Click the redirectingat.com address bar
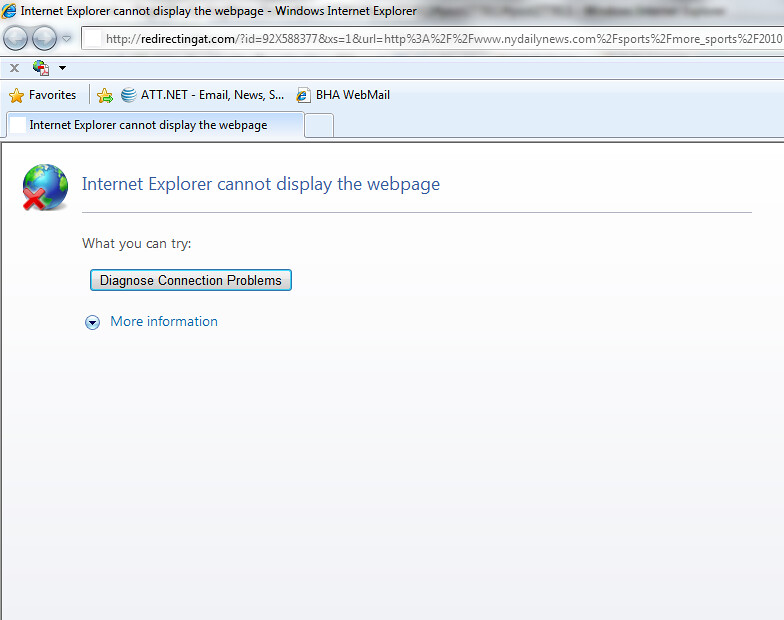 point(432,38)
